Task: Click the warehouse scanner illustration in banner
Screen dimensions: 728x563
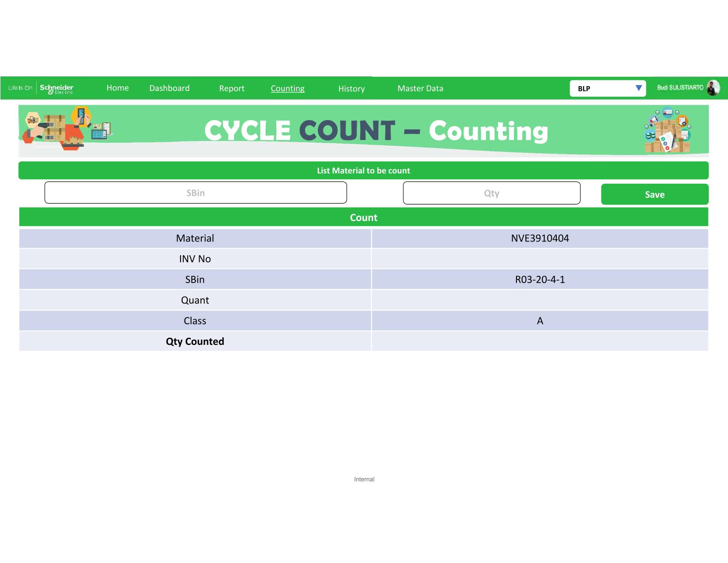Action: [x=66, y=128]
